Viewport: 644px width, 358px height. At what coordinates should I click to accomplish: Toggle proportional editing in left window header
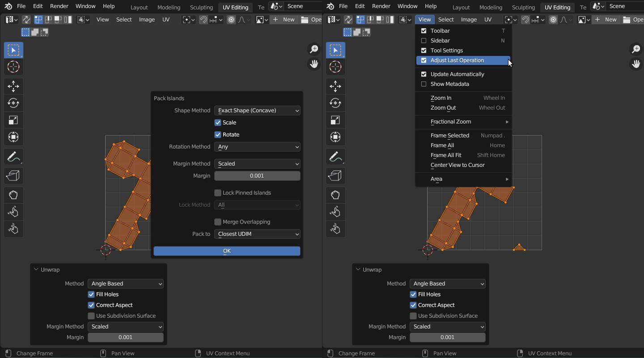(231, 20)
